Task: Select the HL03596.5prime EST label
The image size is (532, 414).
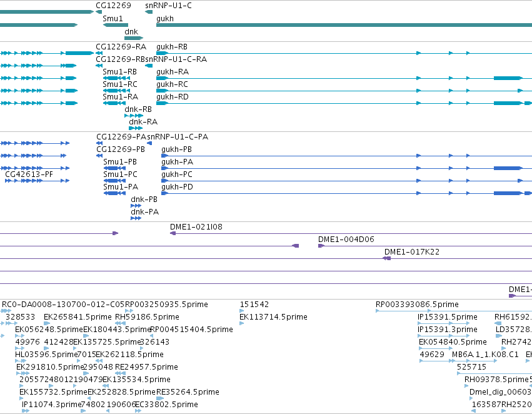Action: 46,355
